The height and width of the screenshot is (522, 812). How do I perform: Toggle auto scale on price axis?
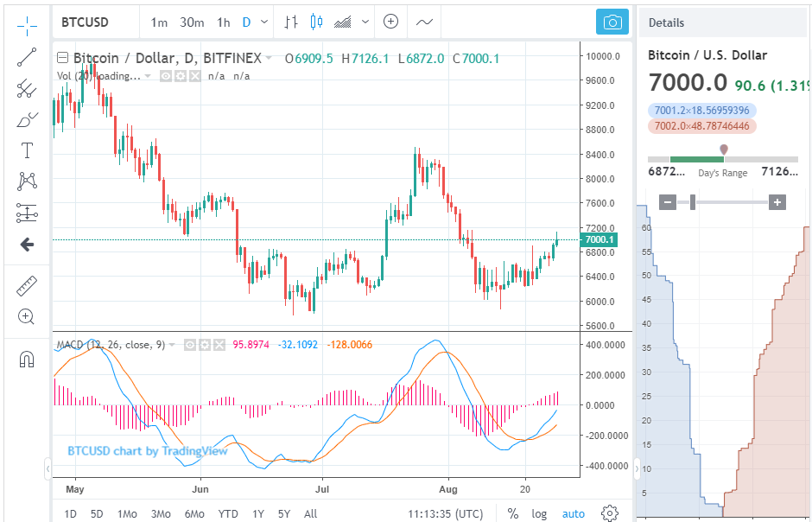[574, 513]
